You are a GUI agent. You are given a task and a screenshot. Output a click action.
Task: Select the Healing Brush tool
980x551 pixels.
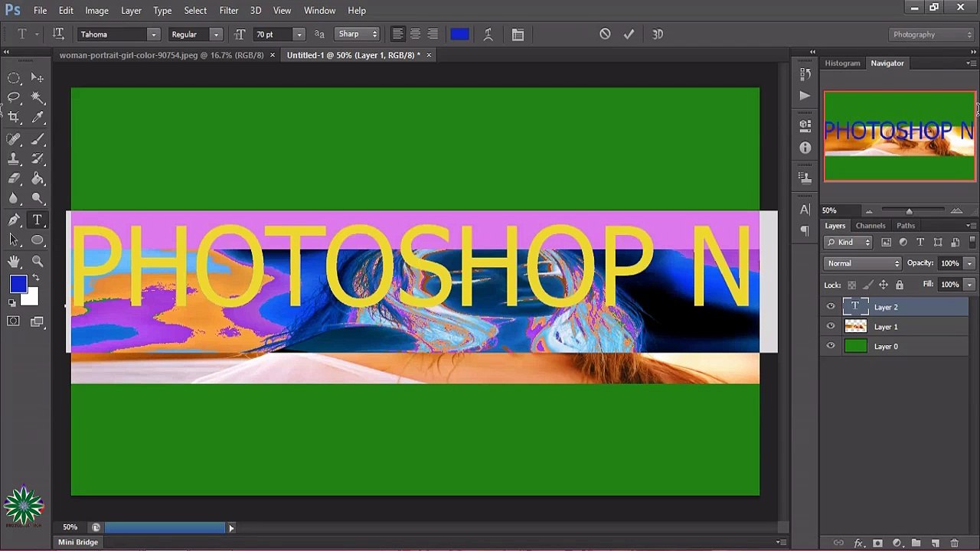point(14,139)
